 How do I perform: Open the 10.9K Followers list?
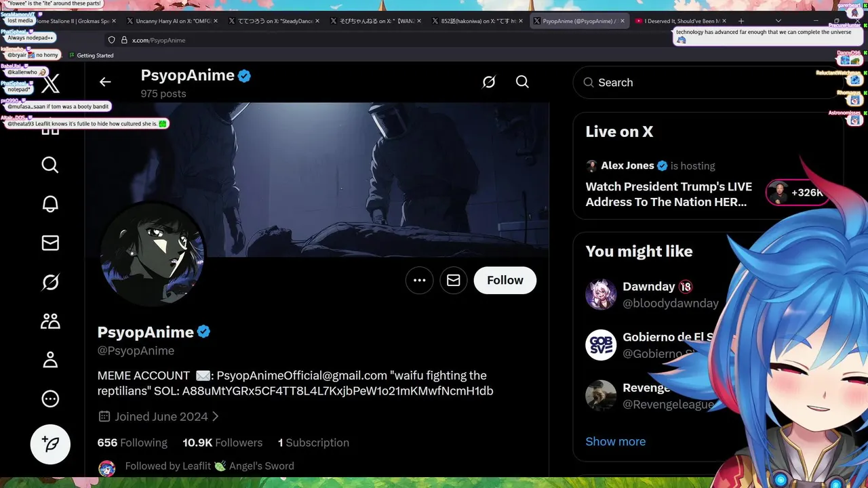coord(222,443)
